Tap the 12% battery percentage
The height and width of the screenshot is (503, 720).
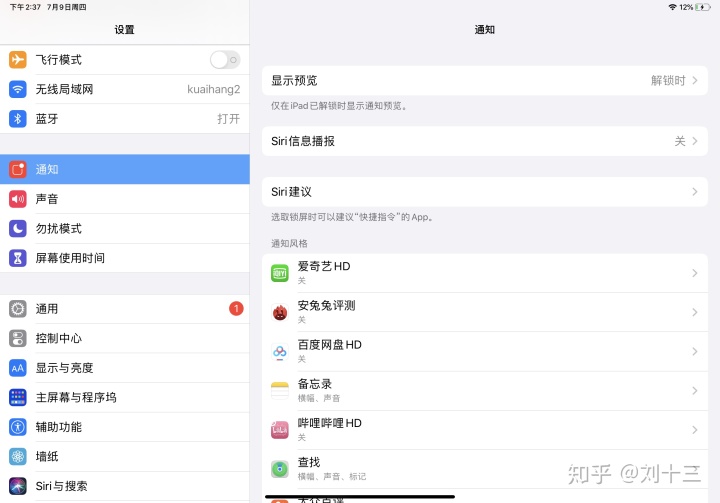click(686, 7)
